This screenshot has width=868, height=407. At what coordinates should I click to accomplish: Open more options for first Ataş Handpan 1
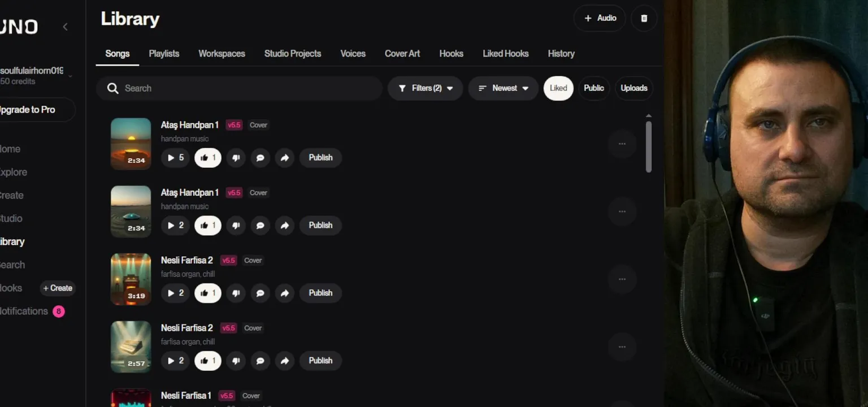pyautogui.click(x=622, y=144)
